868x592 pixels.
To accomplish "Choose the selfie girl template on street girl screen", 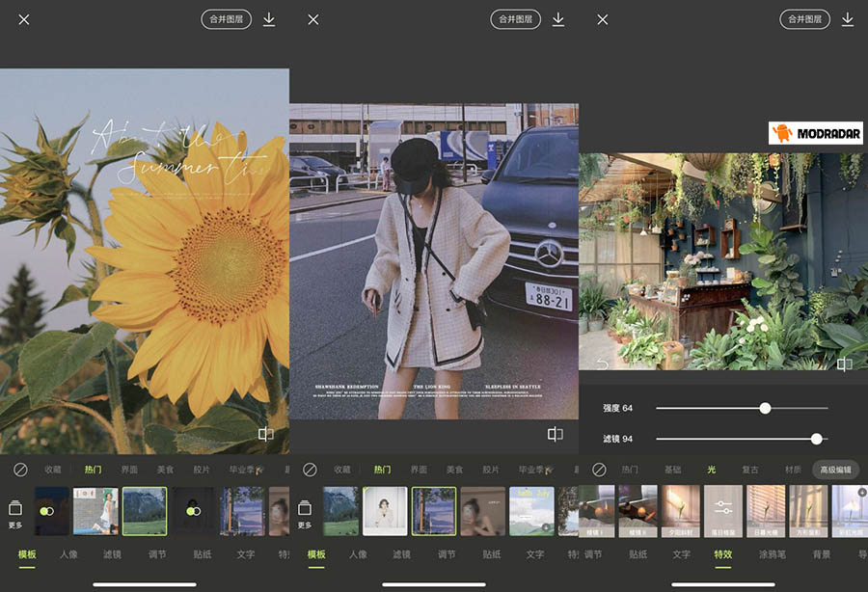I will 483,511.
